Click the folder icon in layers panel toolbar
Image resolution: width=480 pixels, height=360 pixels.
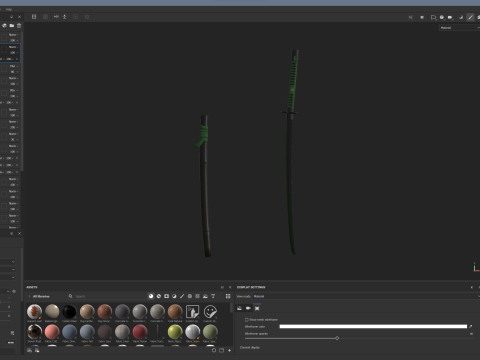coord(12,26)
